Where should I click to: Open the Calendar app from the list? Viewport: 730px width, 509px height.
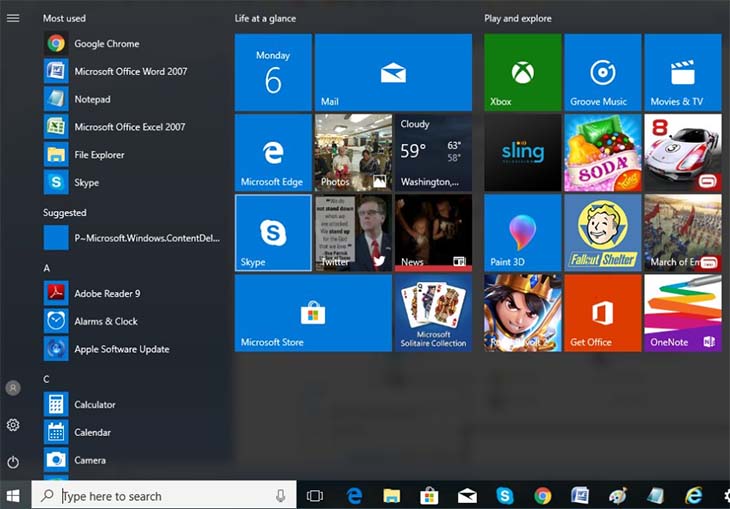135,432
